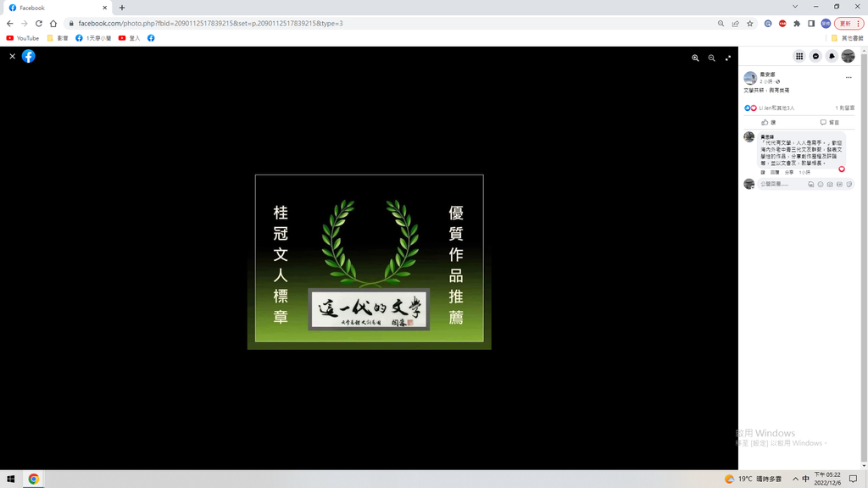Click the laurel wreath photo
868x488 pixels.
pos(370,261)
